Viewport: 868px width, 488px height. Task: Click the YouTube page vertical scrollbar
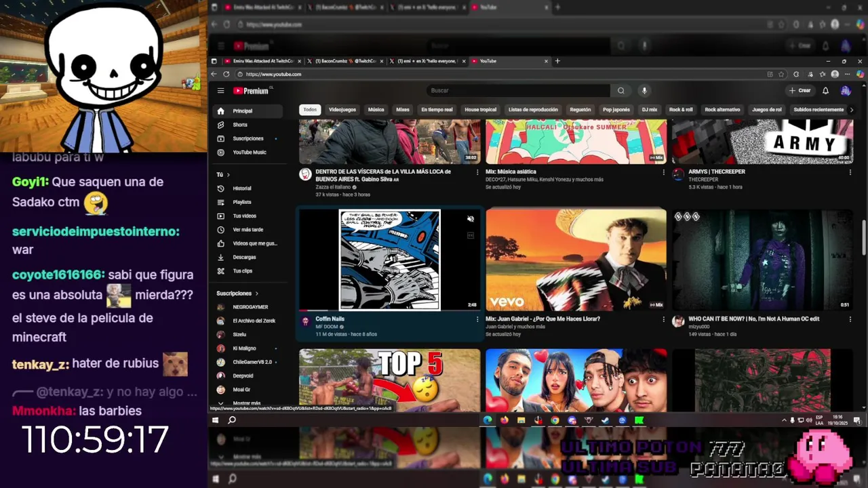[x=863, y=239]
